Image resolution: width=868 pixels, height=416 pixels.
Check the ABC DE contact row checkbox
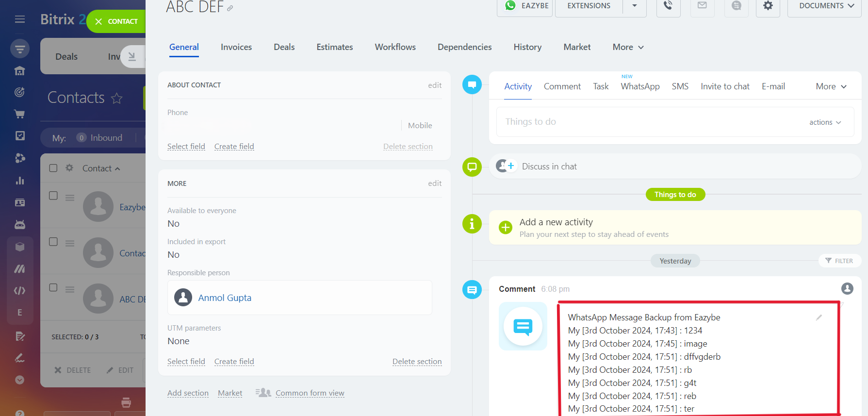(x=53, y=287)
